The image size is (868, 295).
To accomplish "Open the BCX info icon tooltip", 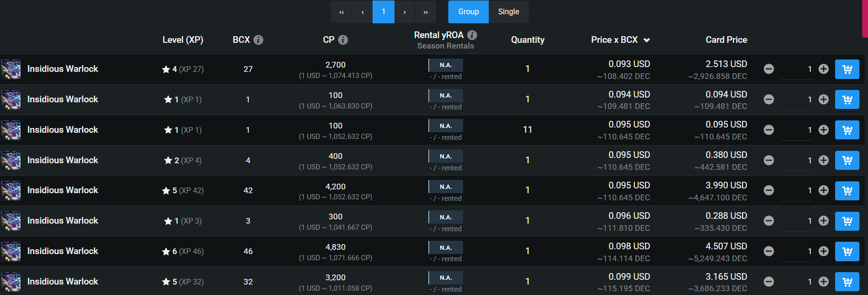I will click(258, 40).
